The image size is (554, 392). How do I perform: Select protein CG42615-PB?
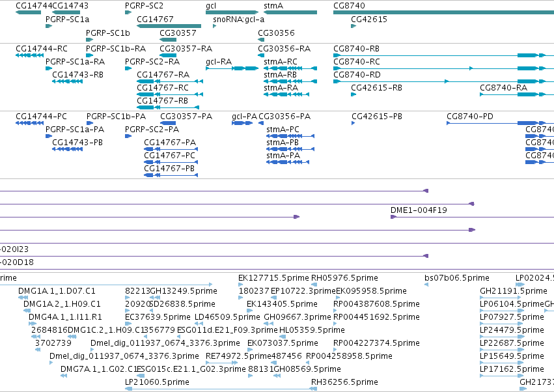tap(353, 123)
